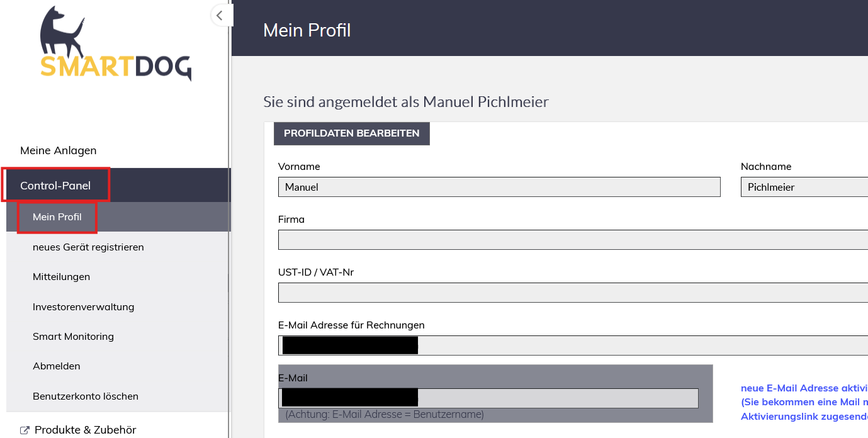Click Abmelden to log out
This screenshot has height=438, width=868.
(56, 366)
